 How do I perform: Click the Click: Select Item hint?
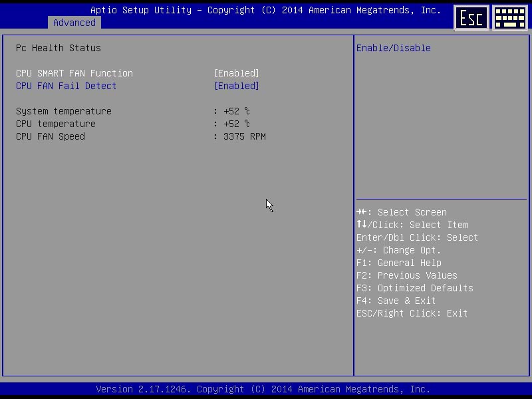tap(412, 225)
